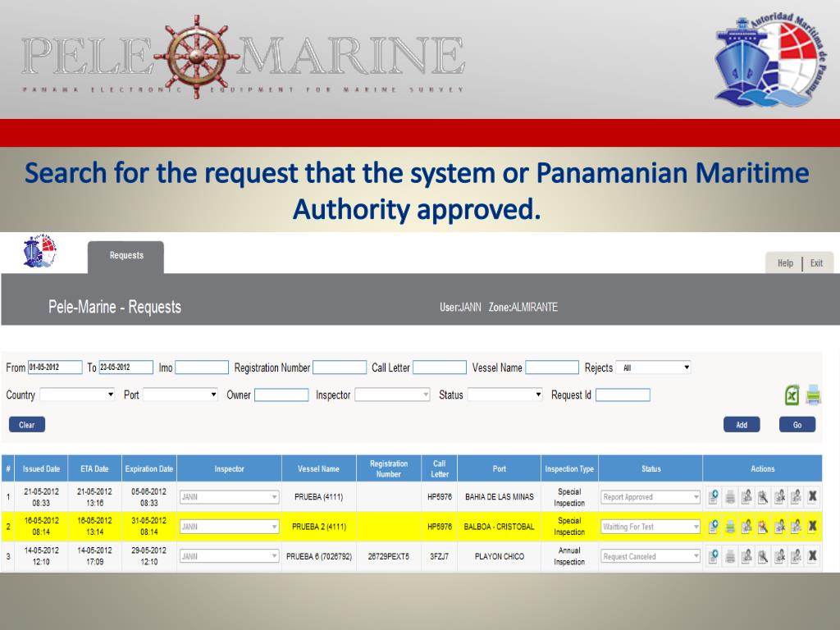Assign inspector icon in PRUEBA 6 (7026792) row

(746, 556)
